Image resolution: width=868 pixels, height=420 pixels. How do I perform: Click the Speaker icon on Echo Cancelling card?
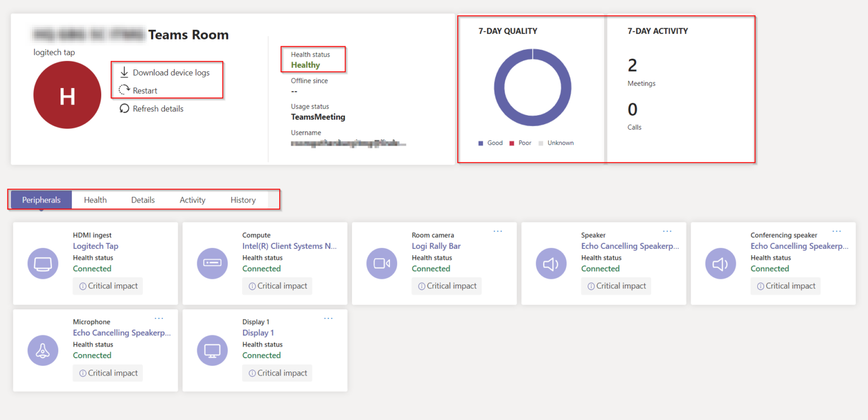pyautogui.click(x=551, y=263)
